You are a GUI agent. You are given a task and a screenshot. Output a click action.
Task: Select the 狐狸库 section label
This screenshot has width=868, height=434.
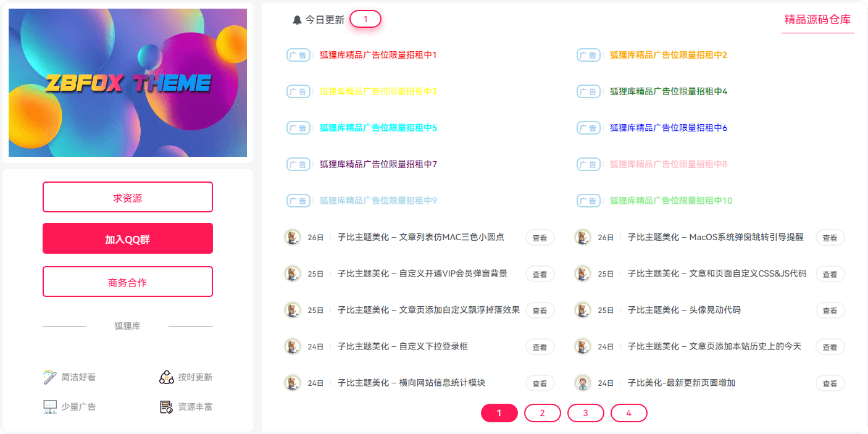pos(128,325)
